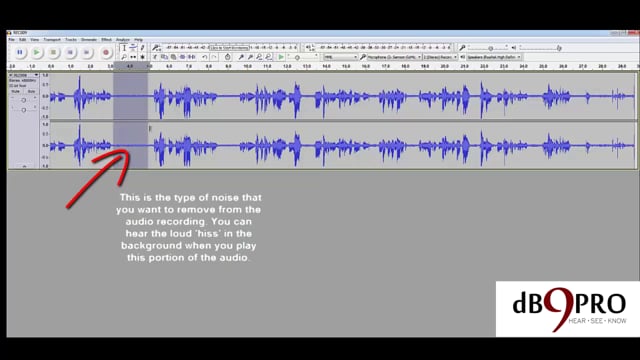Click the Skip to End button
The image size is (640, 360).
tap(87, 52)
